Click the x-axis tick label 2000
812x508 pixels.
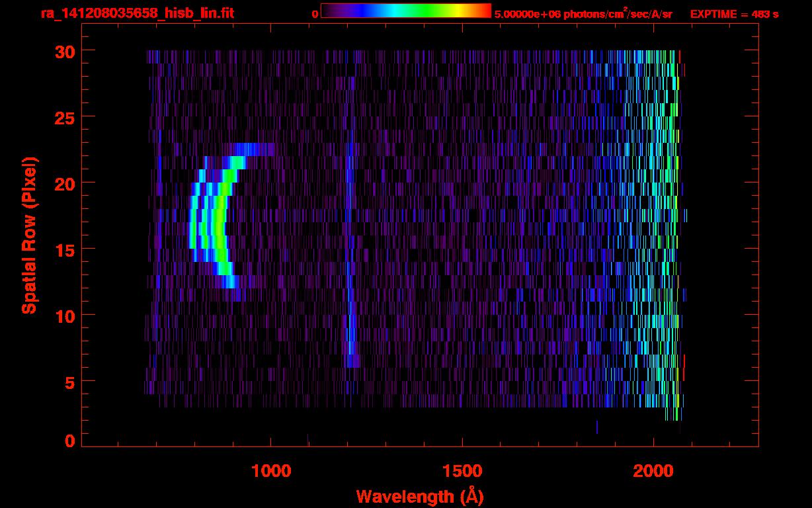tap(653, 470)
